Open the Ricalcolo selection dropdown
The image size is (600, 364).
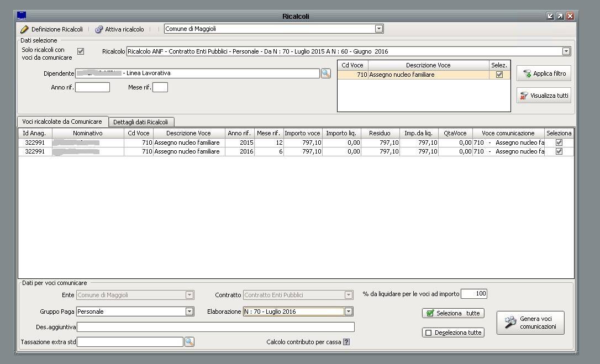pos(566,51)
